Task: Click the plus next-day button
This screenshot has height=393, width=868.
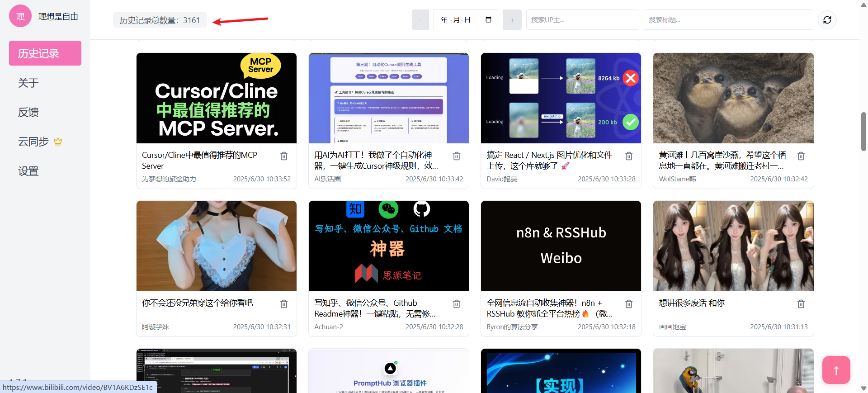Action: (512, 20)
